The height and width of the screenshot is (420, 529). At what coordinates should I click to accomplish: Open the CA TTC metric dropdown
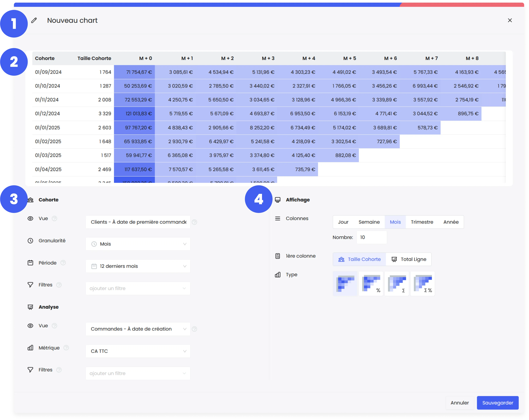point(138,351)
